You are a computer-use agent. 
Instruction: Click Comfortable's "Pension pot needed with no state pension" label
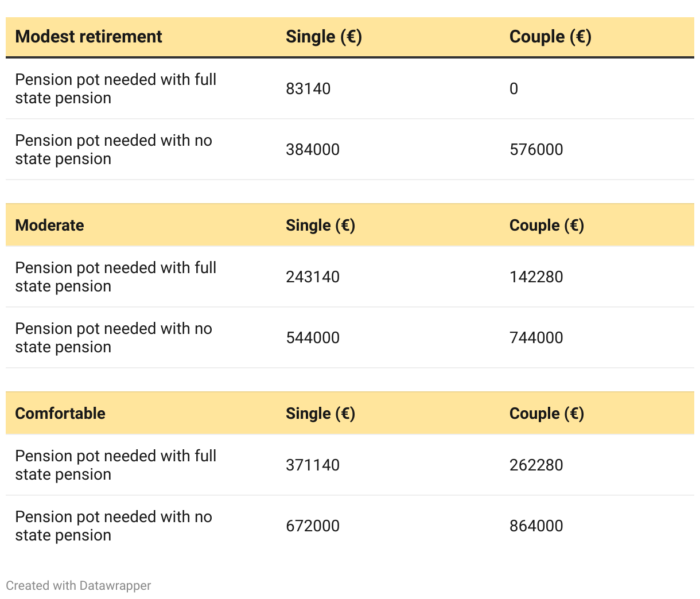click(114, 526)
